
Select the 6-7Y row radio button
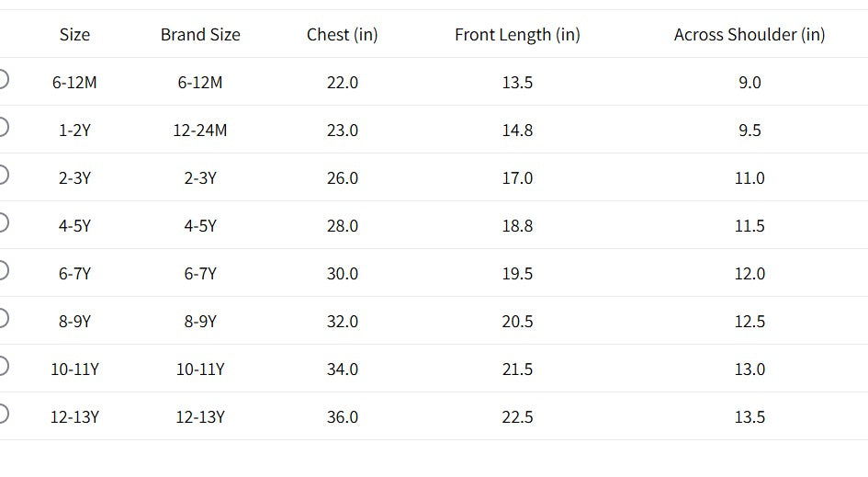[2, 270]
